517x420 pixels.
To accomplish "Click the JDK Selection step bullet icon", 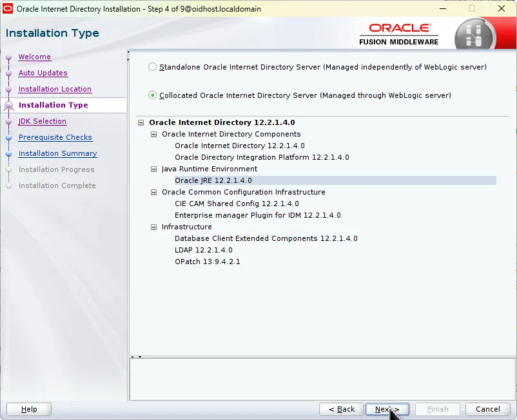I will [9, 122].
